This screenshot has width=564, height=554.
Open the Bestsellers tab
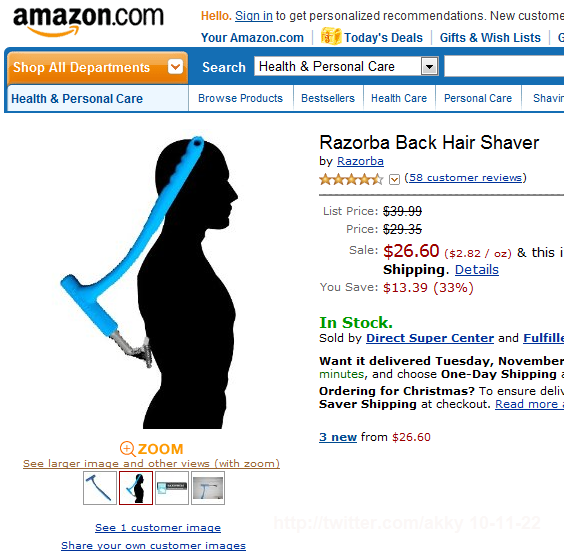[x=328, y=98]
